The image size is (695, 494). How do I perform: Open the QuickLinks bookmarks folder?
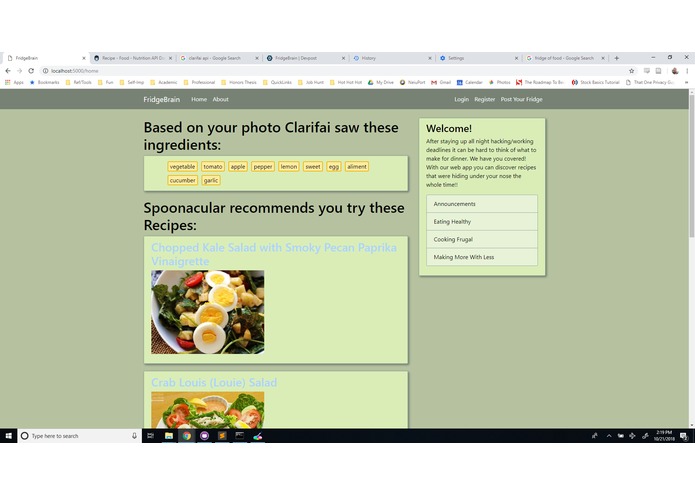[x=277, y=82]
